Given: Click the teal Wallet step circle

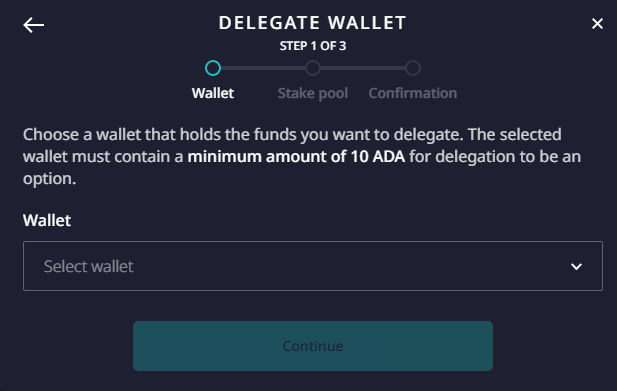Looking at the screenshot, I should pos(213,68).
